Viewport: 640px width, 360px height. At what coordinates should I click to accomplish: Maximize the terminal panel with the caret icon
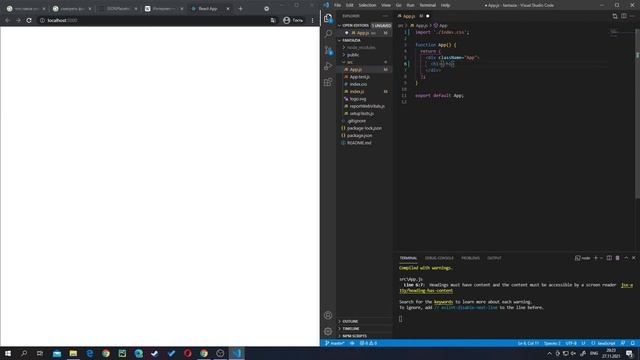click(x=626, y=258)
